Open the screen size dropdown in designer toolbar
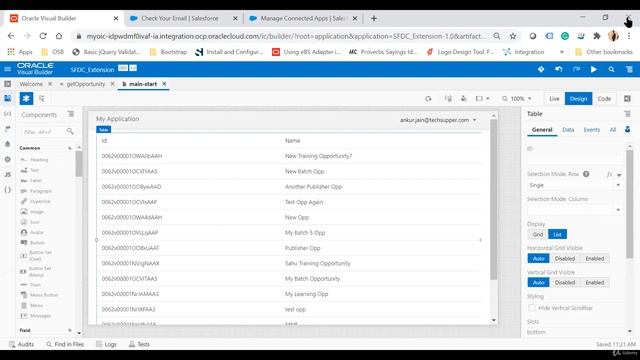640x360 pixels. pos(482,99)
